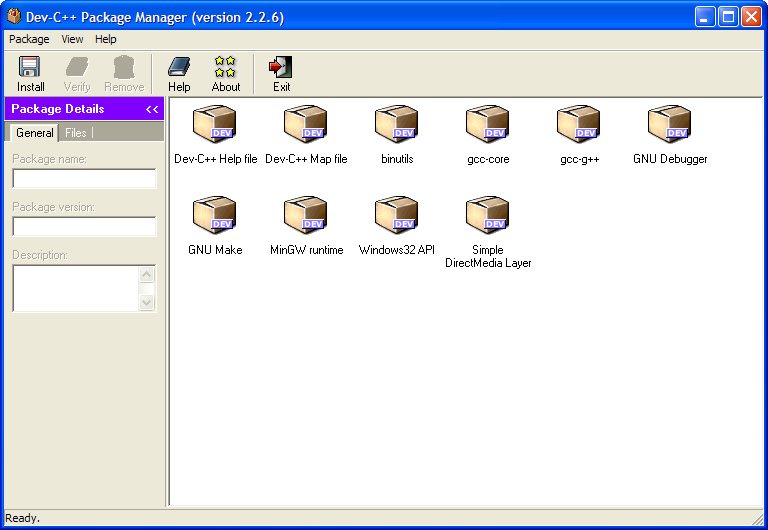Open the Package menu
768x530 pixels.
pyautogui.click(x=29, y=39)
